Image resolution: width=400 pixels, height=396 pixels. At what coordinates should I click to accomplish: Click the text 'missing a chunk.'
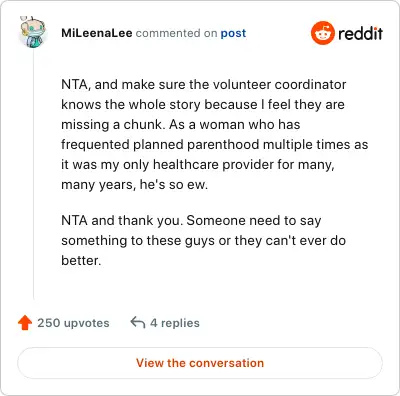[113, 125]
